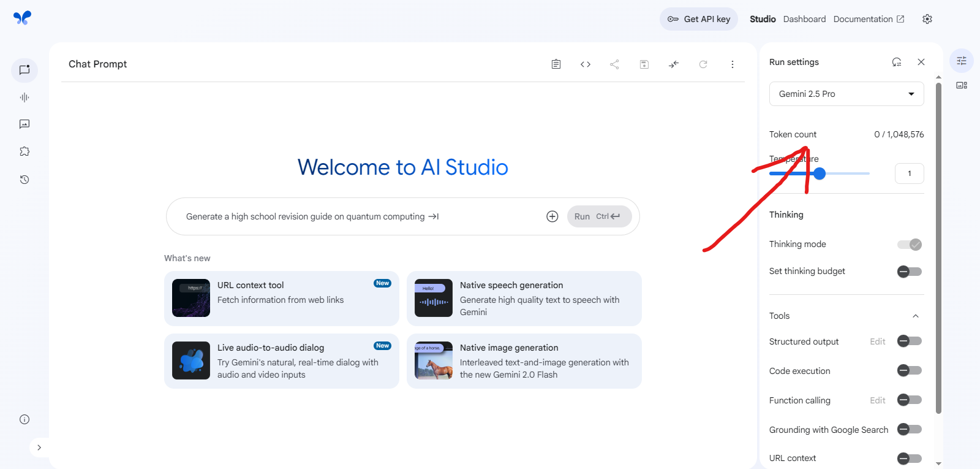Screen dimensions: 980x469
Task: Click the Save prompt icon
Action: click(x=644, y=64)
